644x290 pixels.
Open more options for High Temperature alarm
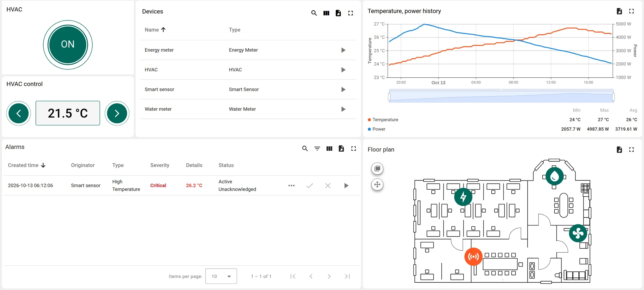coord(291,185)
